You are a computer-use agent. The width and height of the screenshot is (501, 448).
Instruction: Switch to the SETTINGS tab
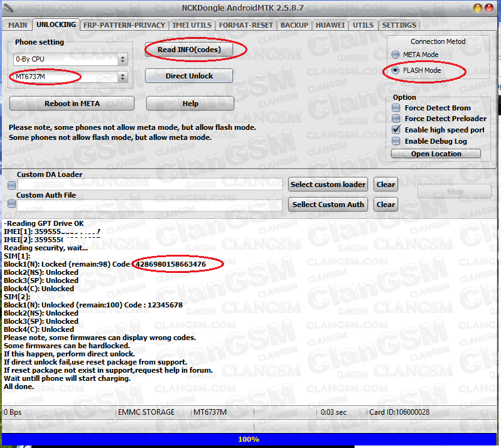(x=399, y=25)
